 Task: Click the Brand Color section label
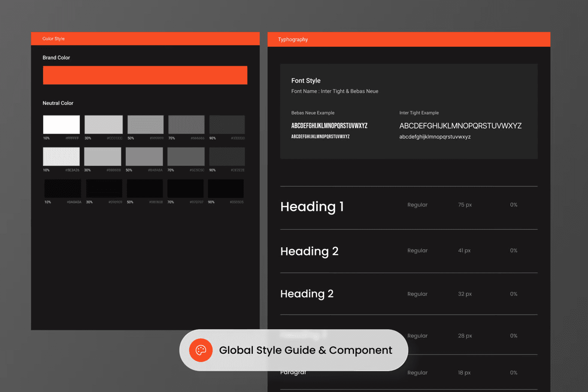pyautogui.click(x=56, y=58)
